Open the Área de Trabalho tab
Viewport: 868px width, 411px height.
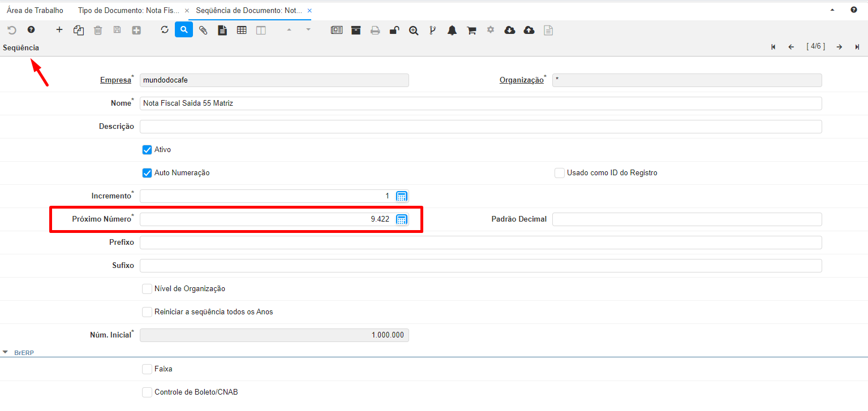click(35, 11)
